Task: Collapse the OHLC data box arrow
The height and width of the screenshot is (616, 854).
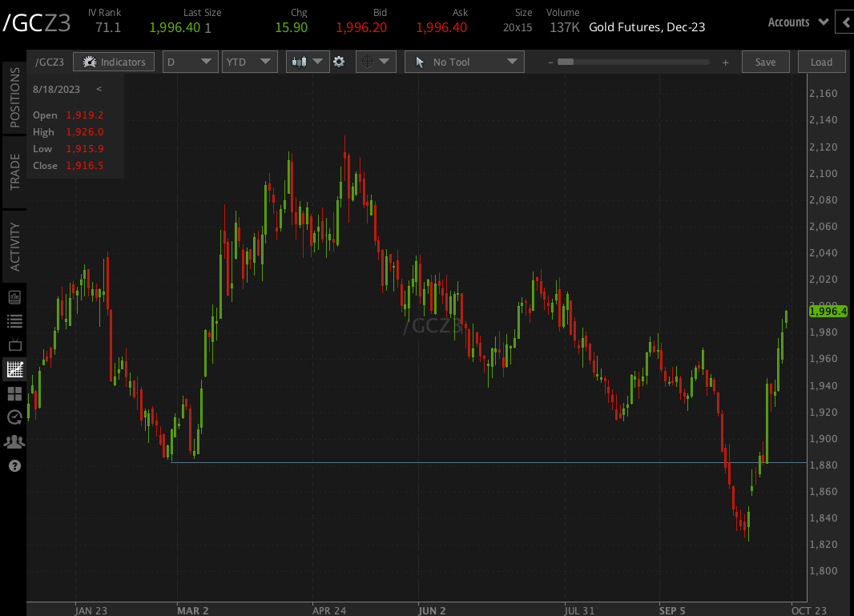Action: point(99,89)
